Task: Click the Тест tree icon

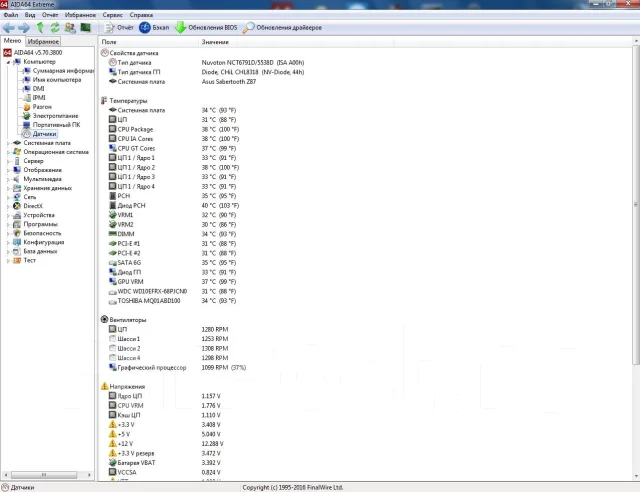Action: coord(17,260)
